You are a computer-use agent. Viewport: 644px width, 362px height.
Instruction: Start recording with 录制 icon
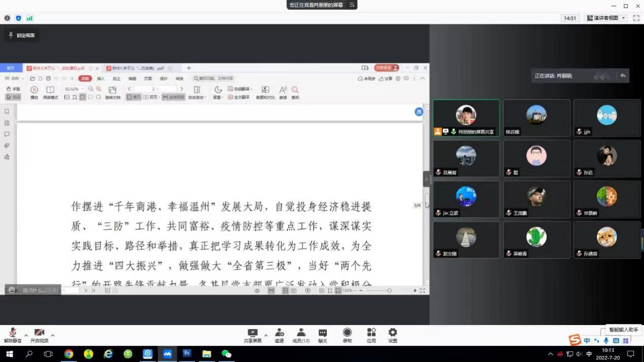click(x=347, y=335)
